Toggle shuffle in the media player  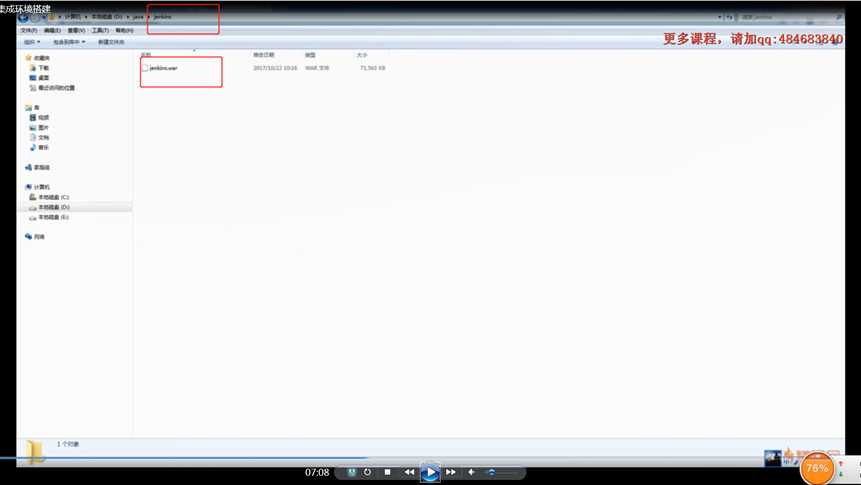pos(351,472)
